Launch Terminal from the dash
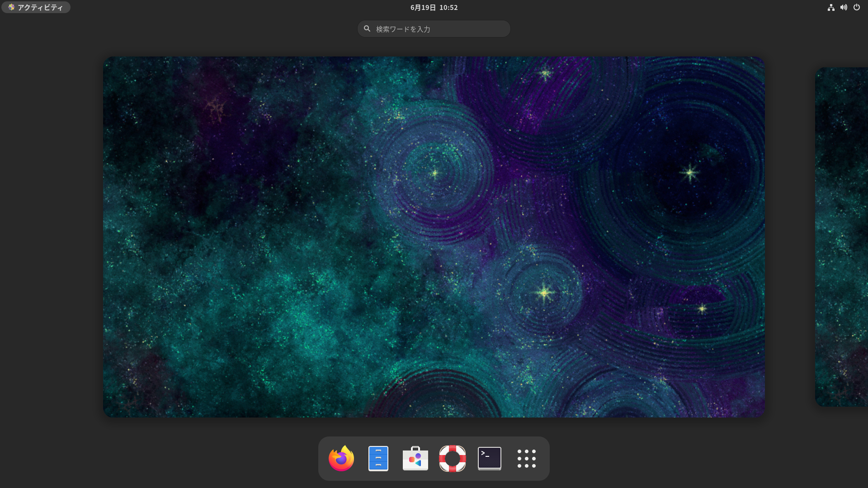The image size is (868, 488). pos(490,459)
